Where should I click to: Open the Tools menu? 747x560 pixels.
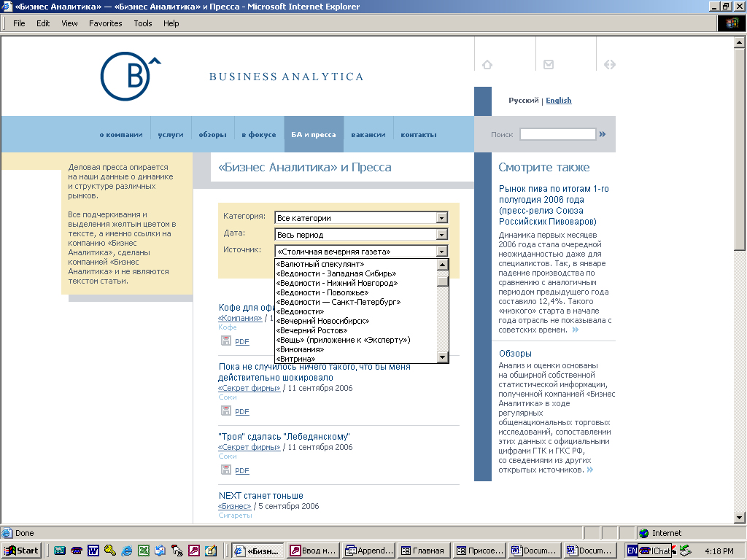[142, 23]
